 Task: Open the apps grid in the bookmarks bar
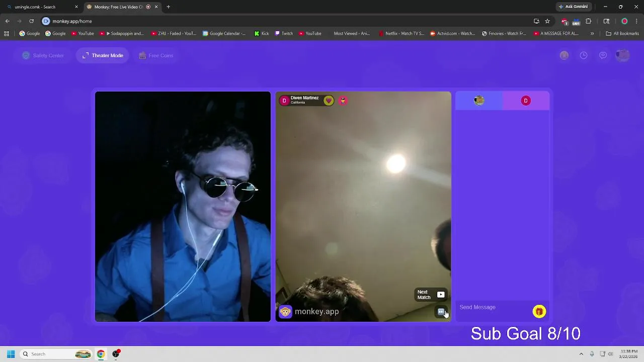(x=7, y=34)
